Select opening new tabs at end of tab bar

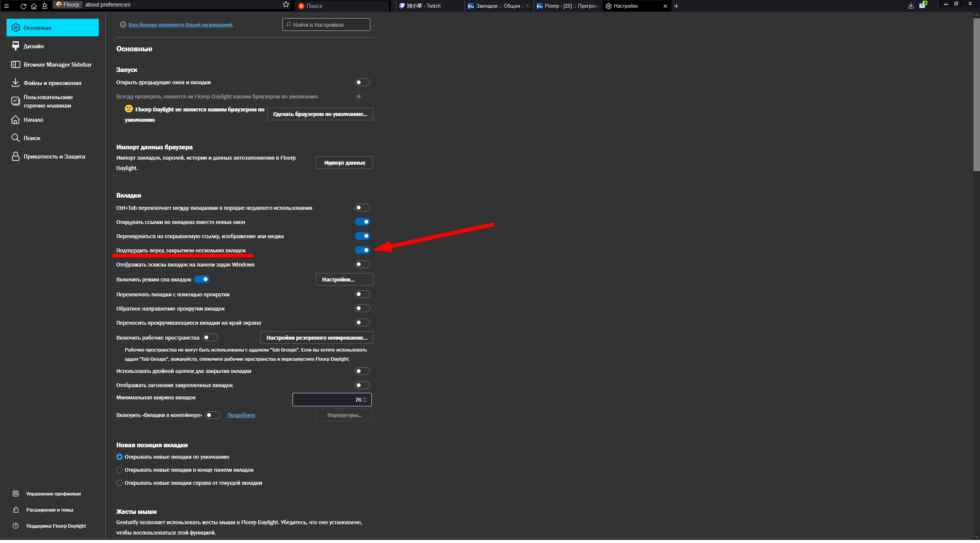119,470
